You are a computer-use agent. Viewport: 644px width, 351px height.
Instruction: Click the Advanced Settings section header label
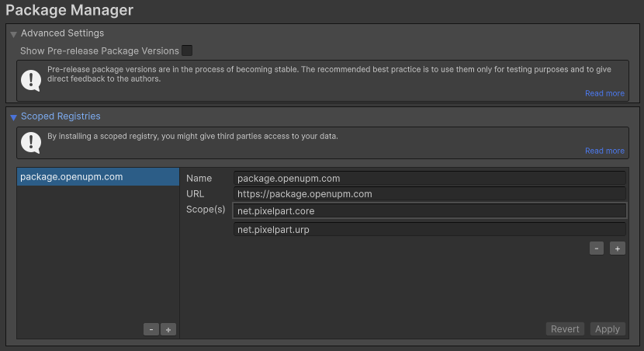[62, 33]
